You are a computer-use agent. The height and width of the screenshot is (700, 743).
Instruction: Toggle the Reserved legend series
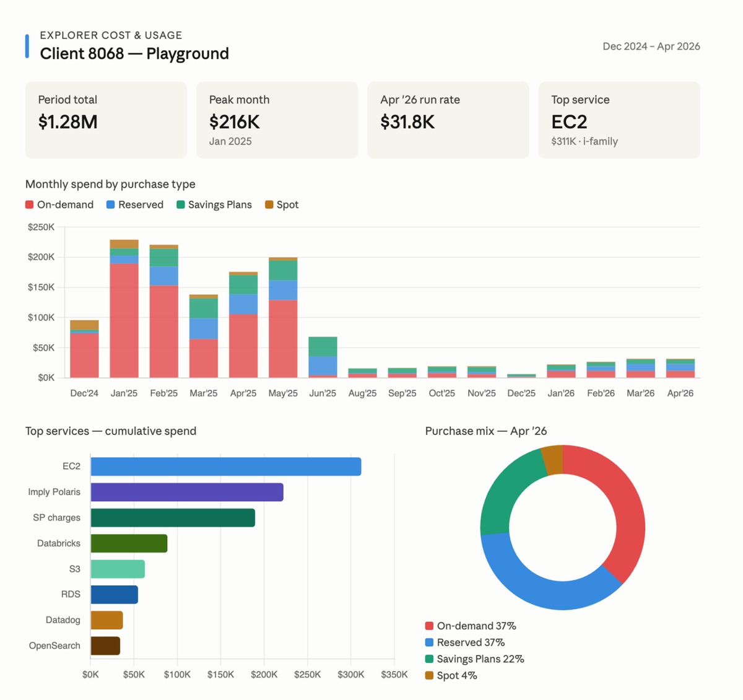pyautogui.click(x=135, y=204)
